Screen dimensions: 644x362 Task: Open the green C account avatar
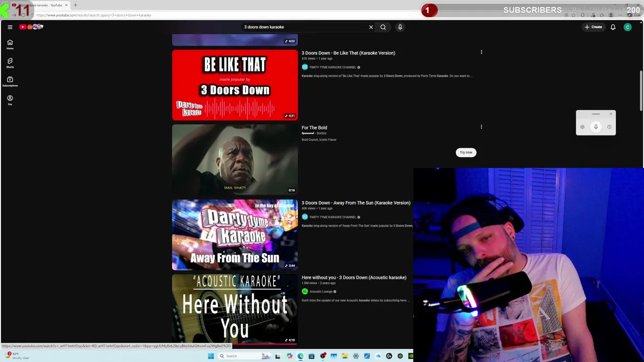627,27
